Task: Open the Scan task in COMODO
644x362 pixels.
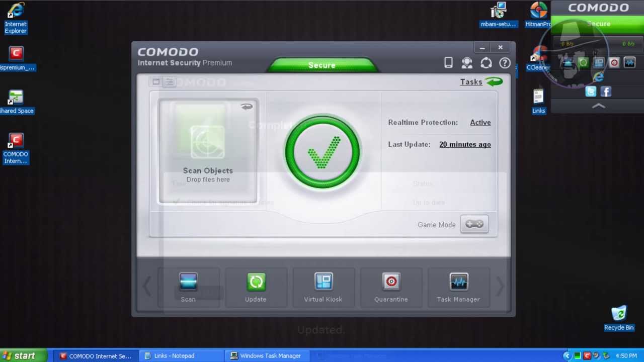Action: [188, 288]
